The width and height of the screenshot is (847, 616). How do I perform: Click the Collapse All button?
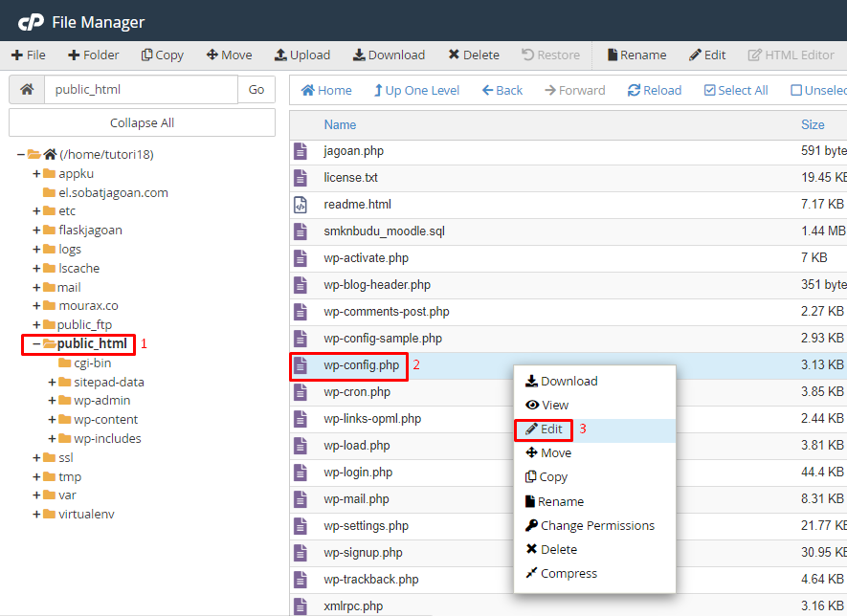pos(142,123)
